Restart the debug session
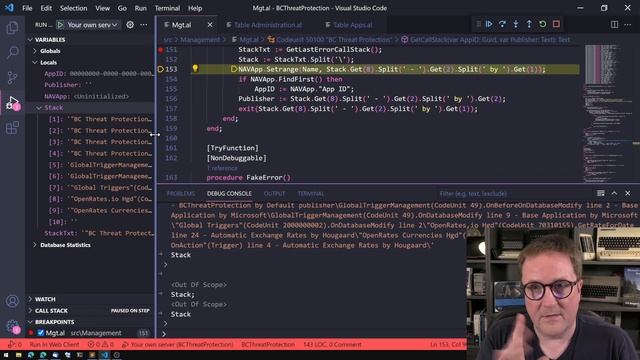The height and width of the screenshot is (360, 640). (542, 24)
